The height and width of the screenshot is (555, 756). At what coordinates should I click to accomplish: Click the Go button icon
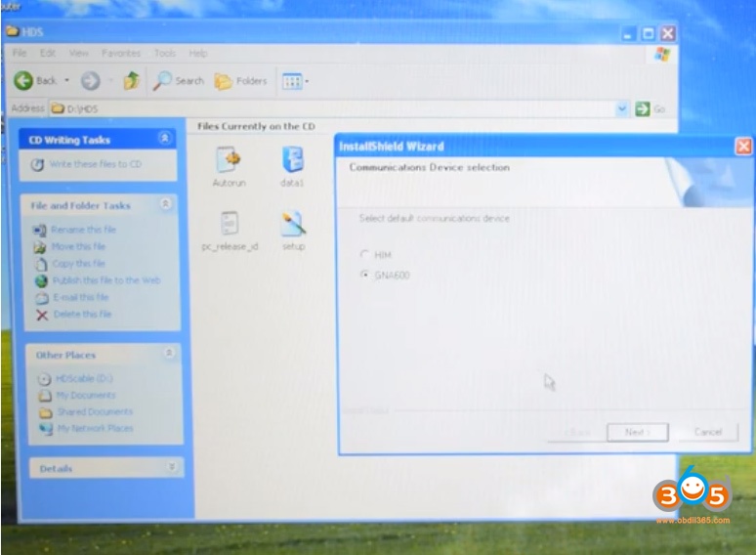tap(643, 109)
